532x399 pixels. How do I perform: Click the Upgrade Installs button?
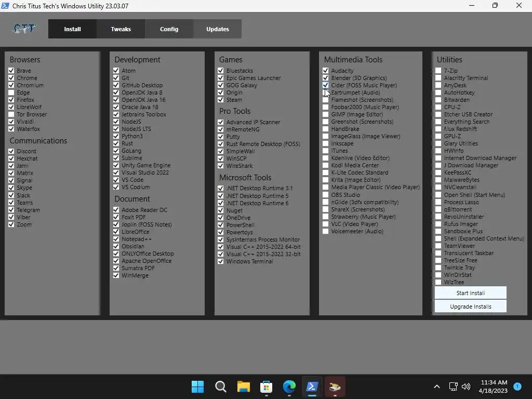tap(471, 307)
